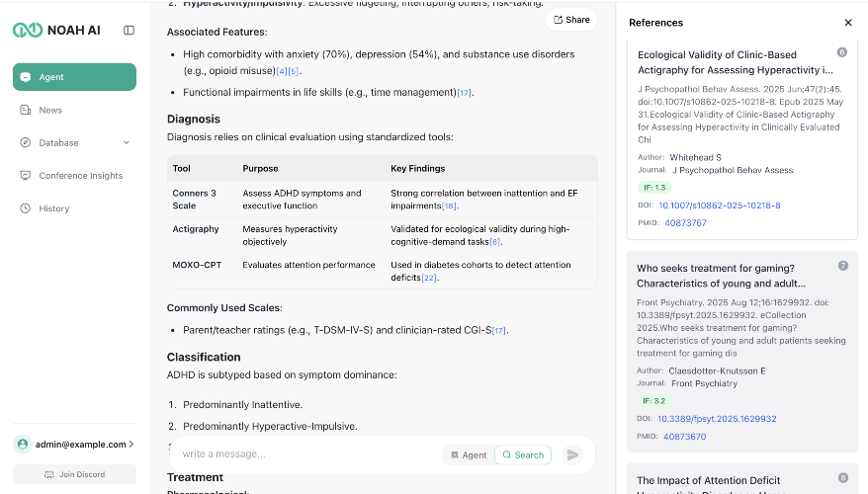Share the conversation with Share button
The height and width of the screenshot is (494, 868).
tap(571, 20)
